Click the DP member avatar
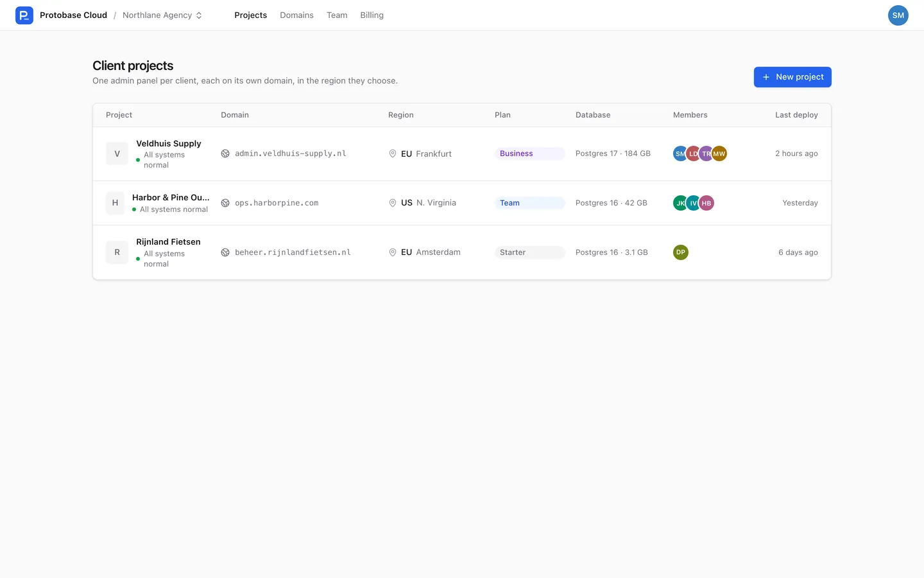Image resolution: width=924 pixels, height=578 pixels. pos(681,252)
